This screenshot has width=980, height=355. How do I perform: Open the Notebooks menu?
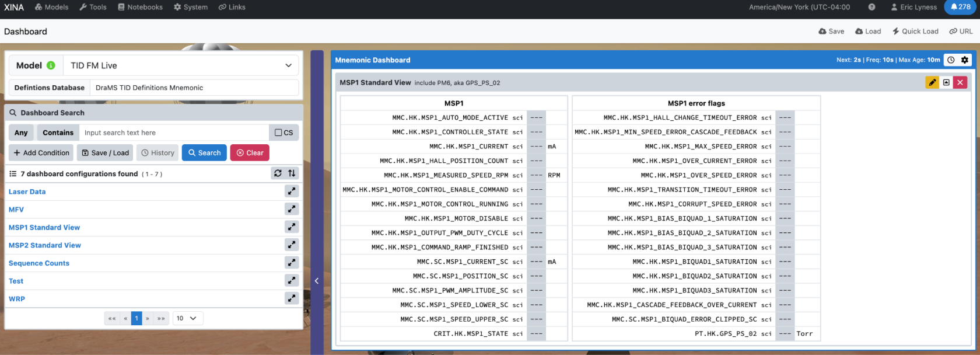click(140, 7)
